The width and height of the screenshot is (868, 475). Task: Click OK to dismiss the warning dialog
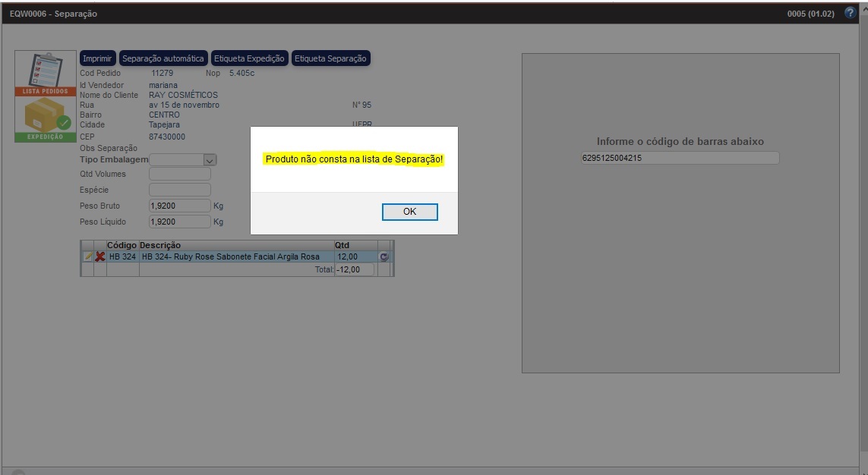click(409, 212)
